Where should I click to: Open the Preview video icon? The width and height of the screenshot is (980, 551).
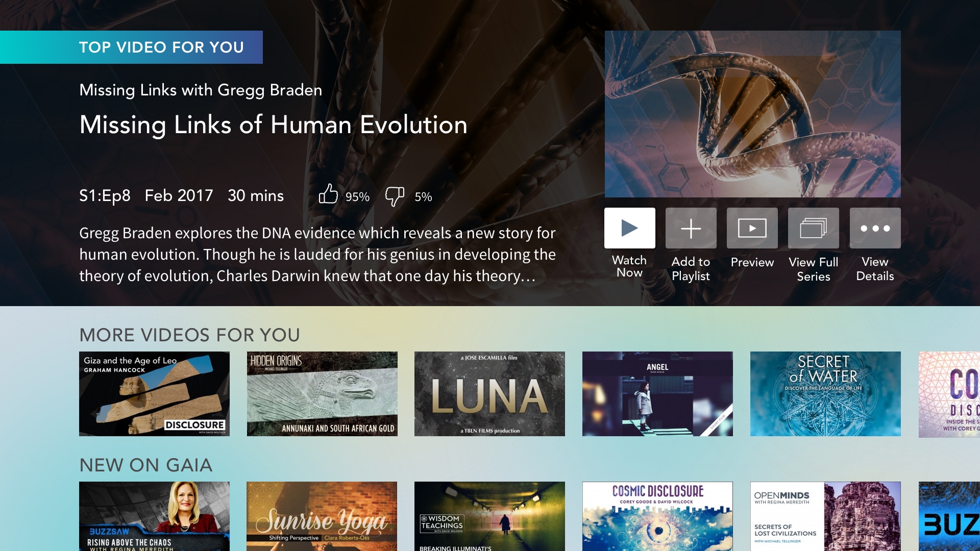[x=752, y=228]
